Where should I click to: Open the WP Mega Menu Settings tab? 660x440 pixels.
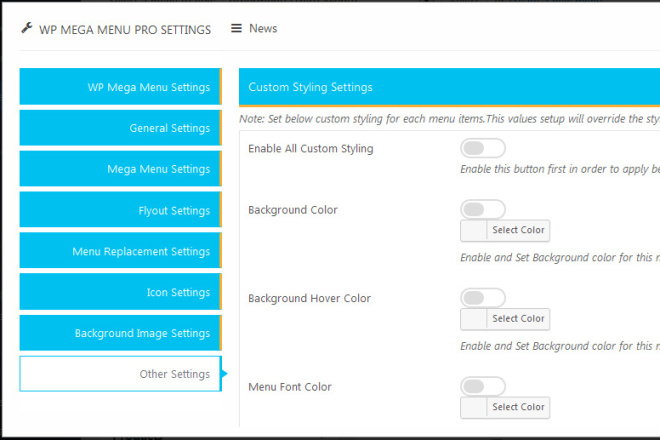tap(120, 87)
